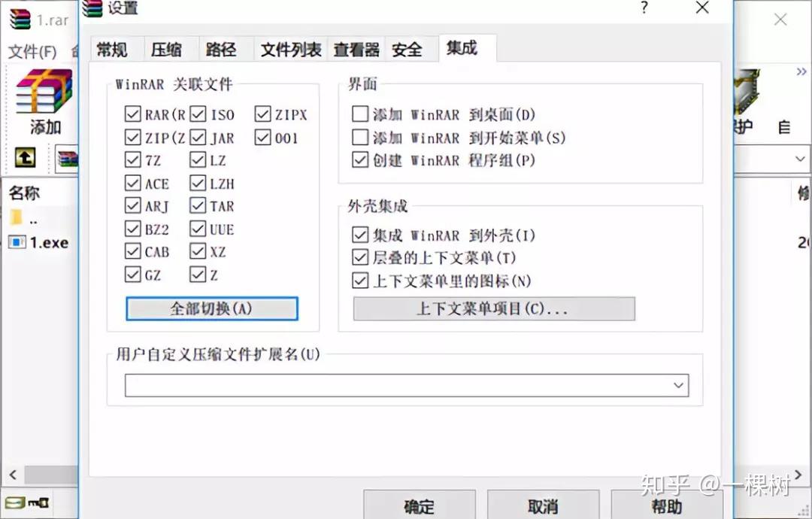Open the 文件(F) menu in WinRAR window

pyautogui.click(x=32, y=51)
